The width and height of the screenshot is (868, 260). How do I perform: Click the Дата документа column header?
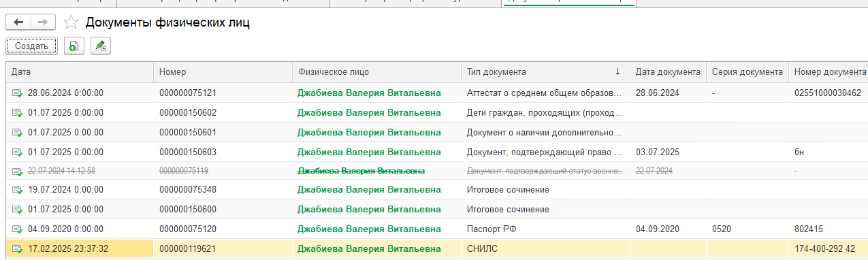coord(668,71)
